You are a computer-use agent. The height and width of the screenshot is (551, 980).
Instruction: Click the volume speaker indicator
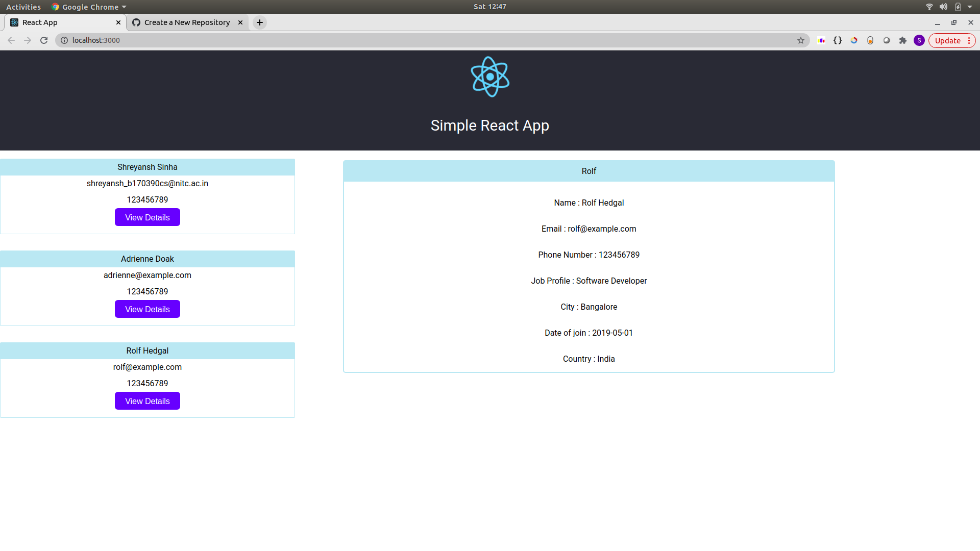[943, 7]
